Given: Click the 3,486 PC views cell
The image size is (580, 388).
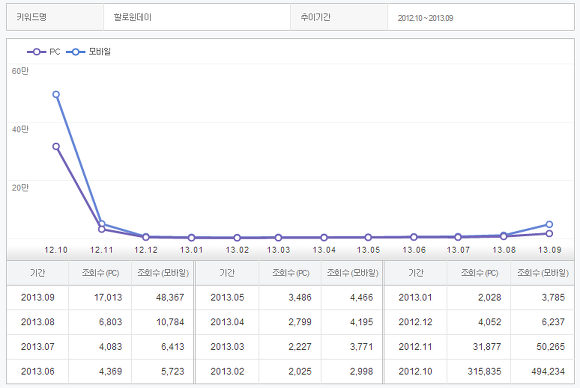Looking at the screenshot, I should (290, 297).
